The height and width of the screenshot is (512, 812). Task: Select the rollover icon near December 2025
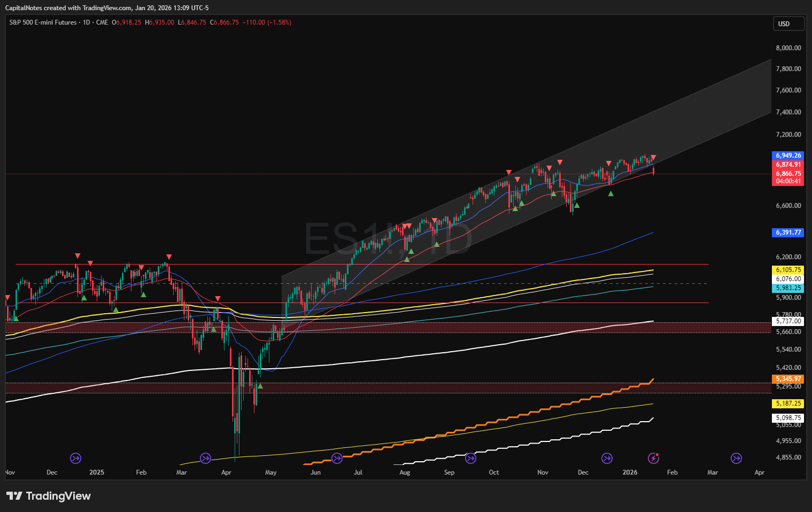(607, 458)
